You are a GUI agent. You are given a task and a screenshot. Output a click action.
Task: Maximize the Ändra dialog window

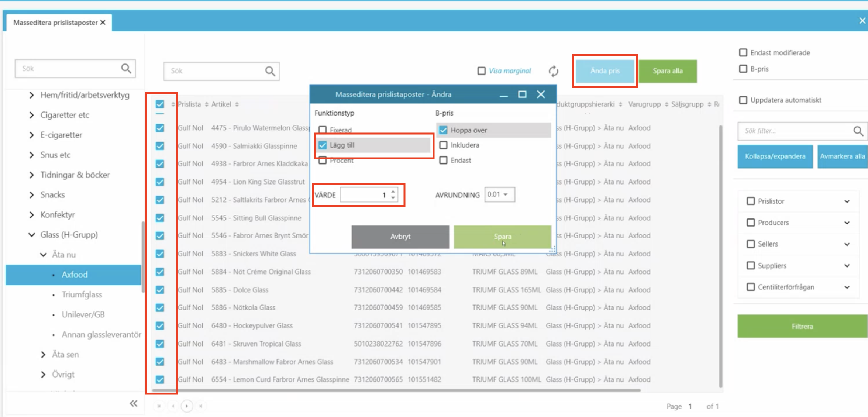(522, 94)
